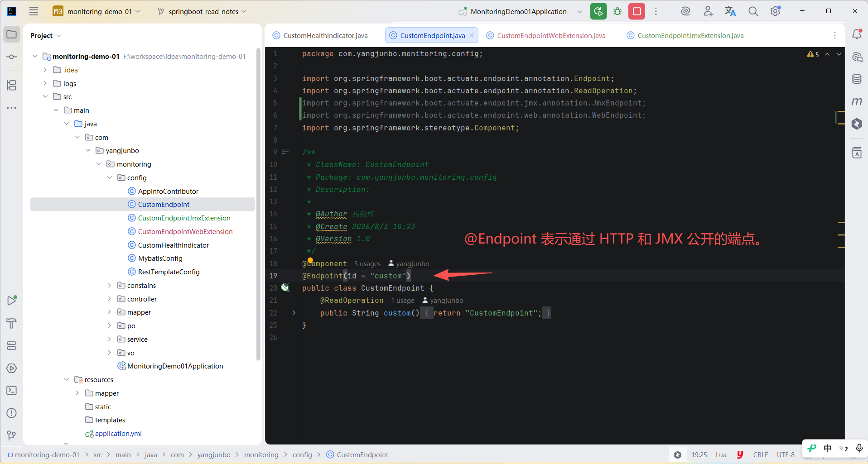The height and width of the screenshot is (464, 868).
Task: Click the CRLF line separator widget
Action: point(761,454)
